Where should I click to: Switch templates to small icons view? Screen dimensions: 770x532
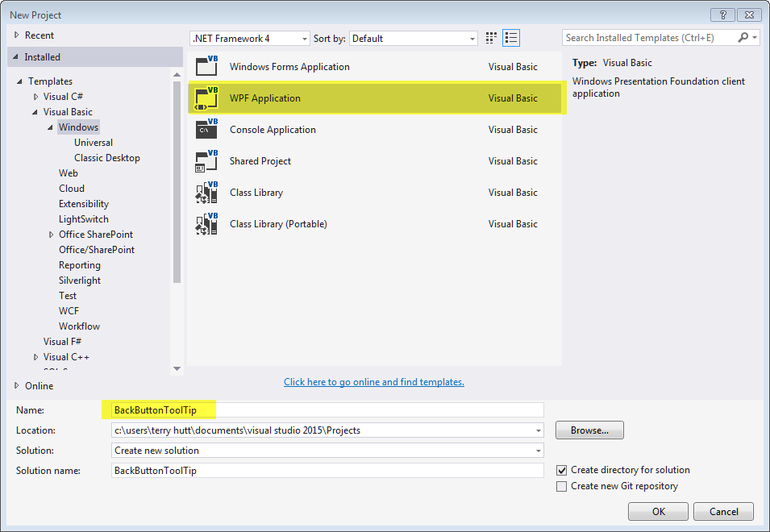490,37
